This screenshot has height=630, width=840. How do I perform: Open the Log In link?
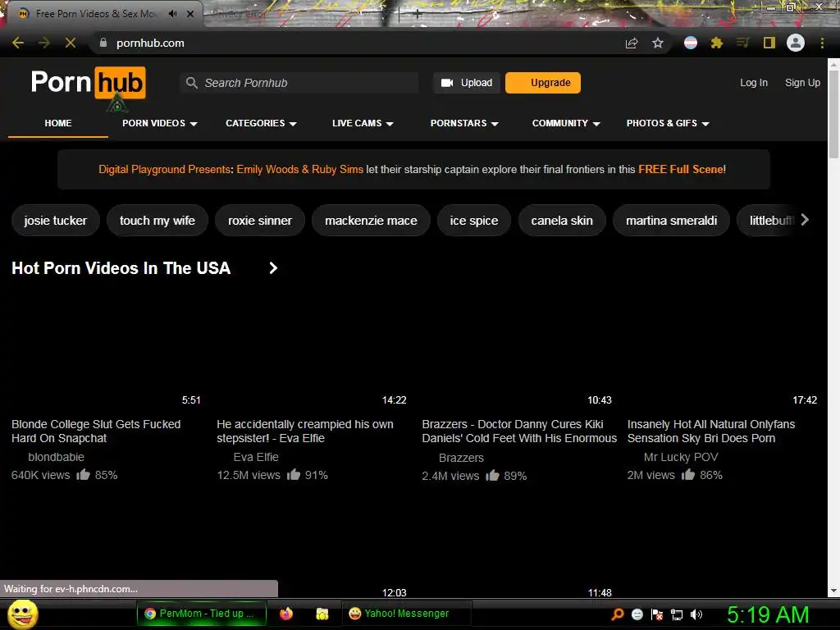[x=754, y=83]
